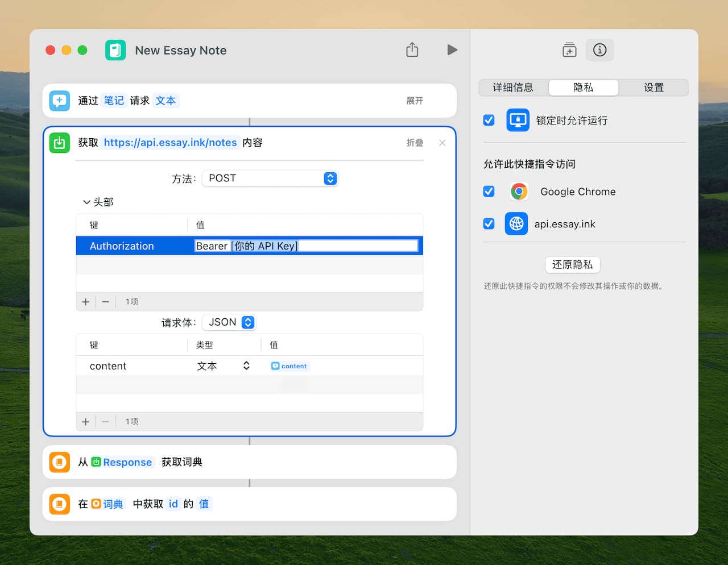Uncheck Google Chrome access checkbox
The image size is (728, 565).
pyautogui.click(x=489, y=192)
